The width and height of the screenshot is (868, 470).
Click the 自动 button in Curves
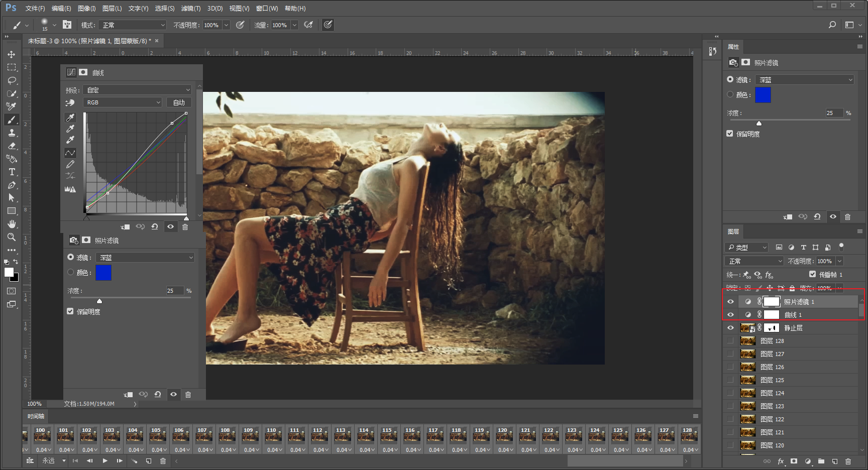(x=179, y=102)
